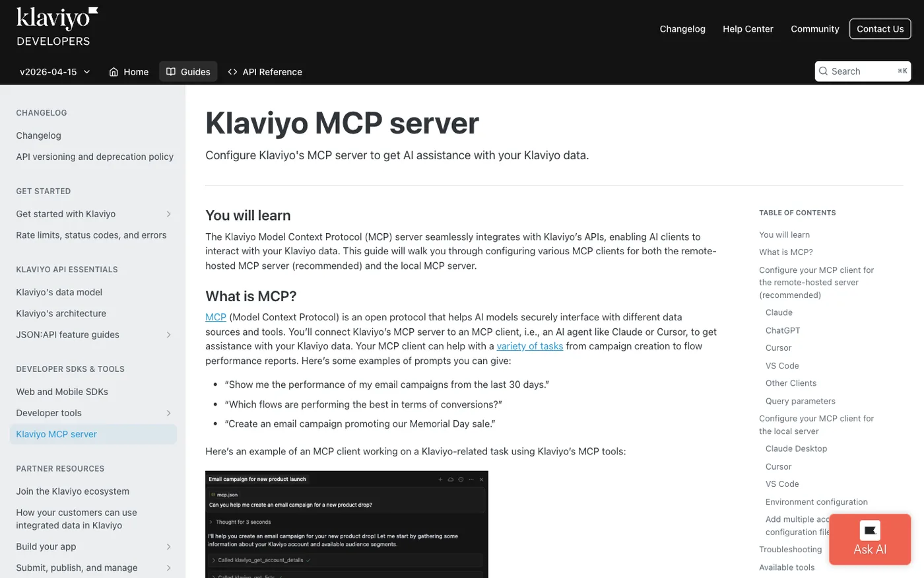The width and height of the screenshot is (924, 578).
Task: Click the MCP client example screenshot
Action: [x=346, y=524]
